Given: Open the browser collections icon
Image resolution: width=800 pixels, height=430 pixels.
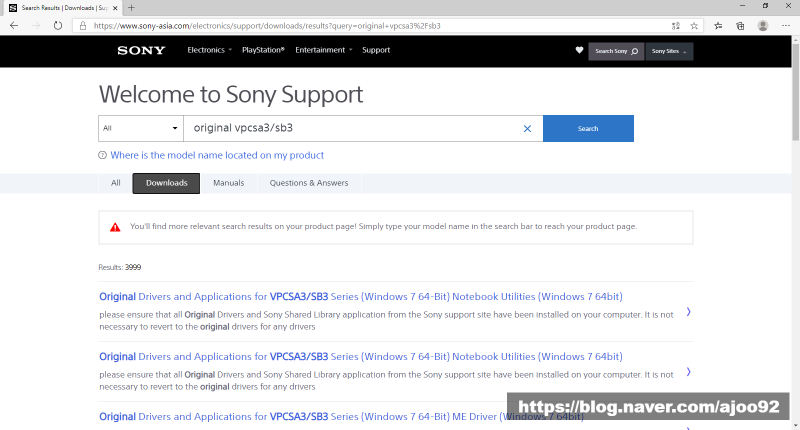Looking at the screenshot, I should click(740, 26).
